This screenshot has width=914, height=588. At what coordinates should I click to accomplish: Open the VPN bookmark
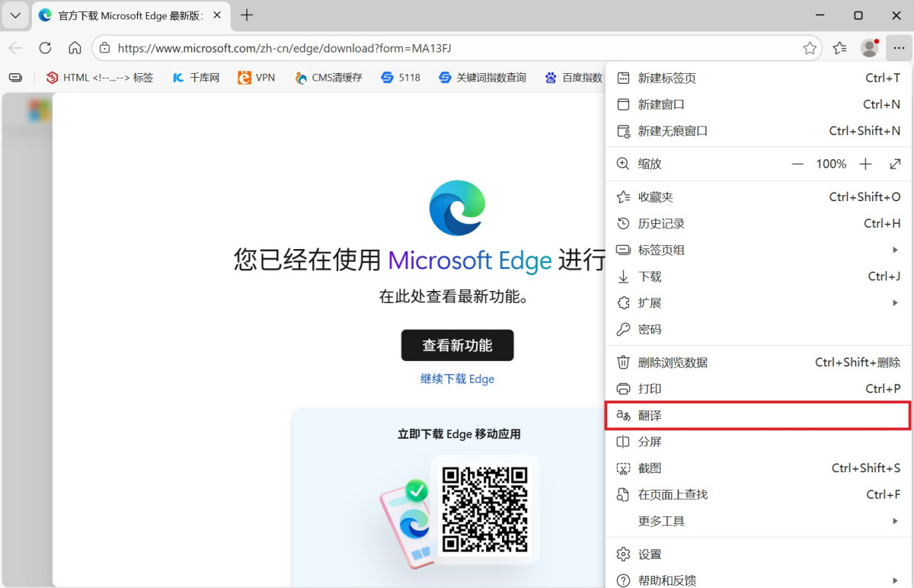tap(256, 77)
